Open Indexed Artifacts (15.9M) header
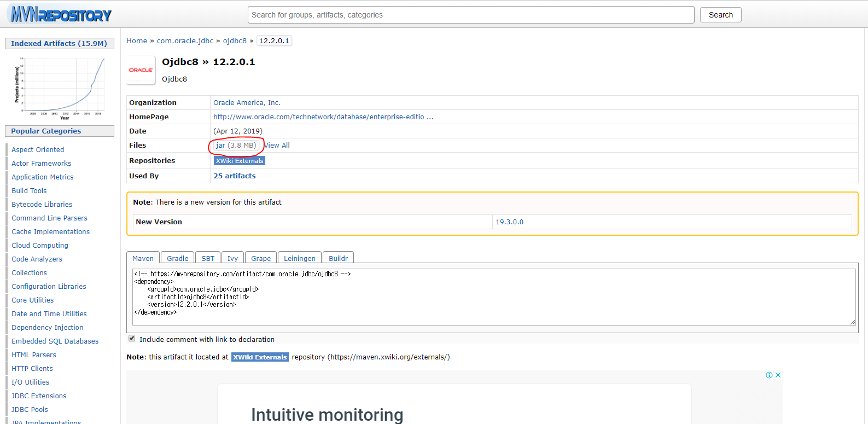Screen dimensions: 868x424 point(59,44)
